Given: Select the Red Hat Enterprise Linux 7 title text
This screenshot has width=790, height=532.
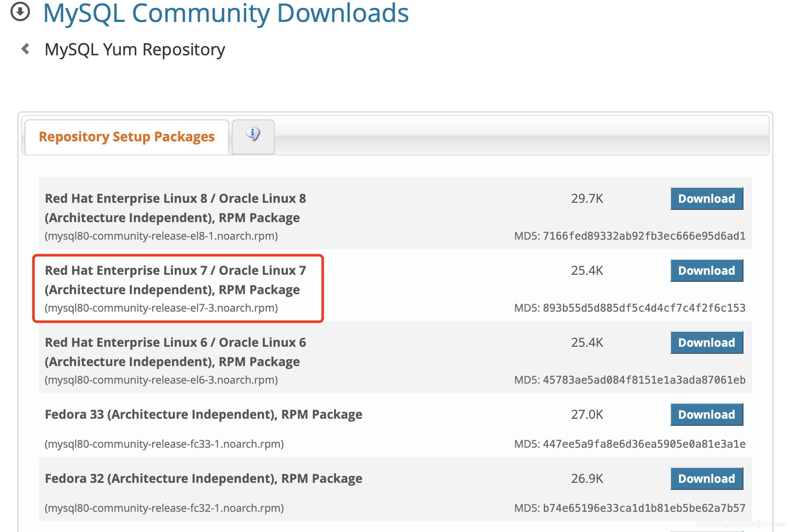Looking at the screenshot, I should pos(176,280).
